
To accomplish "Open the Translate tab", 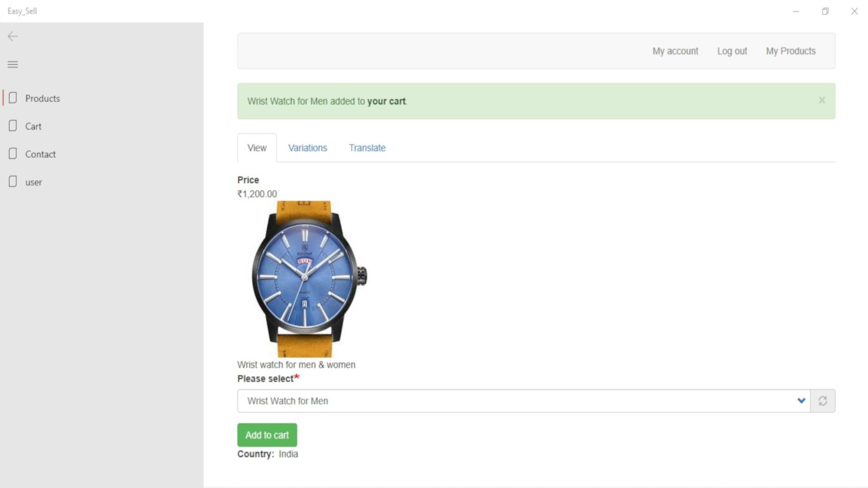I will click(x=367, y=148).
